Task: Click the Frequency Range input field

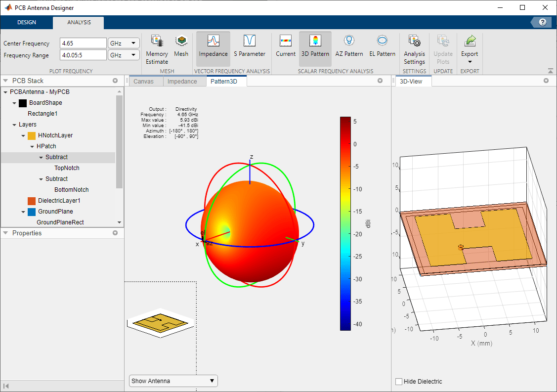Action: (x=83, y=55)
